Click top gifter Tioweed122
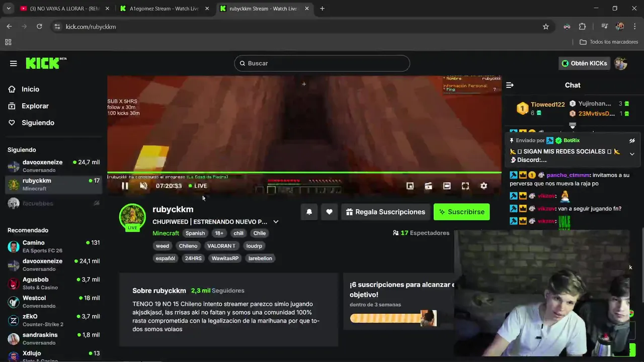The image size is (644, 362). pyautogui.click(x=548, y=105)
